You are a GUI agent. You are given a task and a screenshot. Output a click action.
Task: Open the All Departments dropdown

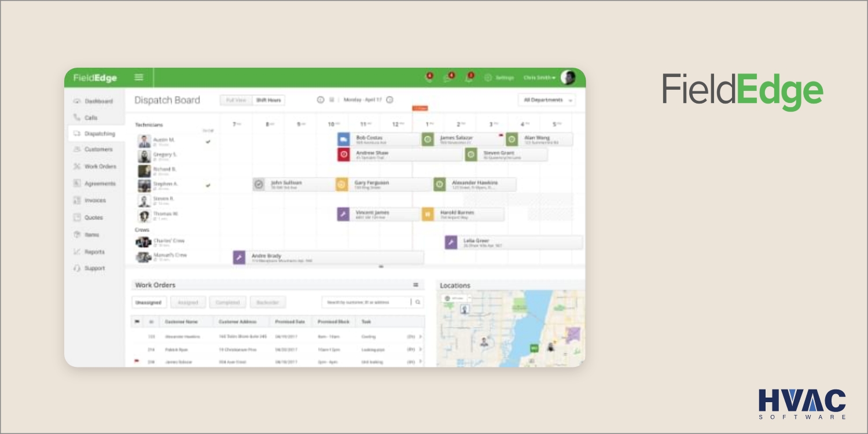click(547, 100)
